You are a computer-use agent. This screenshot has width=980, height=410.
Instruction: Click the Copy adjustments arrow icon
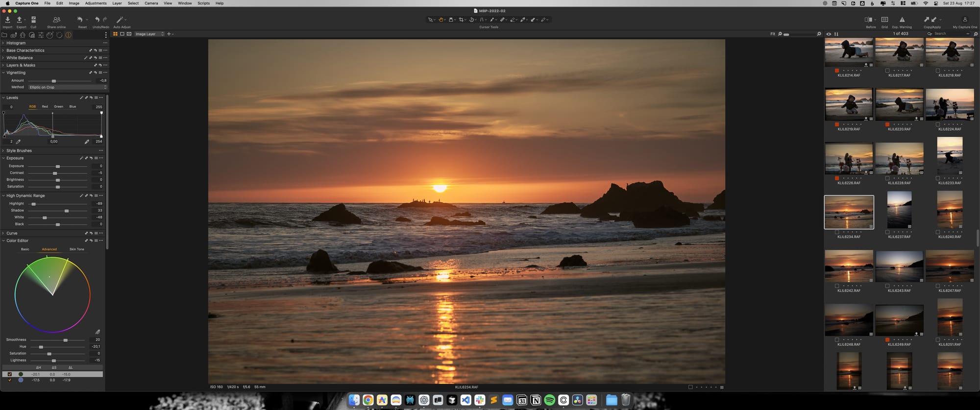pyautogui.click(x=926, y=20)
